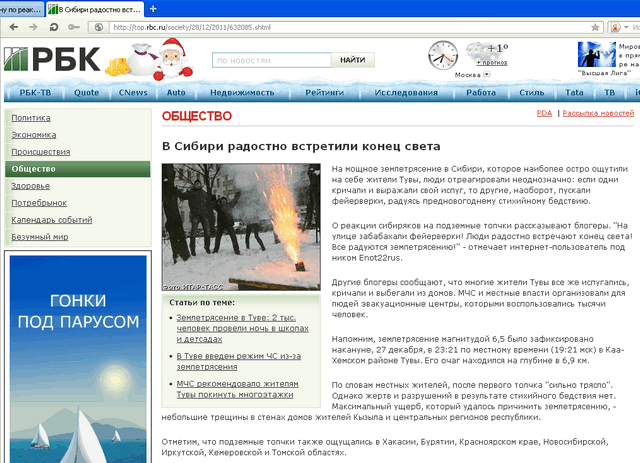Reload the page with refresh icon

point(53,27)
